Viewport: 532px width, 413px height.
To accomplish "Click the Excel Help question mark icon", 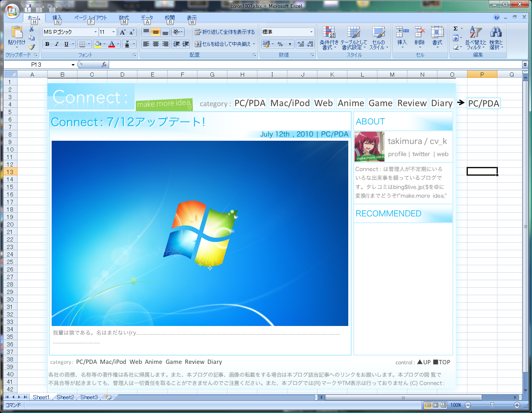I will click(x=496, y=17).
